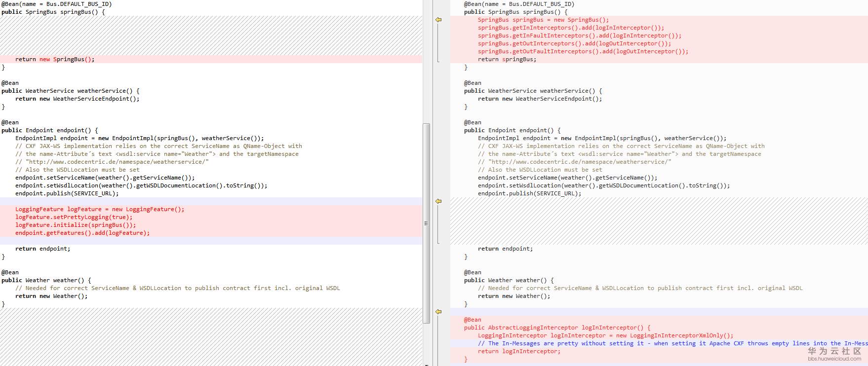Click '// Also the WSDLLocation must be set' in left pane
868x366 pixels.
78,170
